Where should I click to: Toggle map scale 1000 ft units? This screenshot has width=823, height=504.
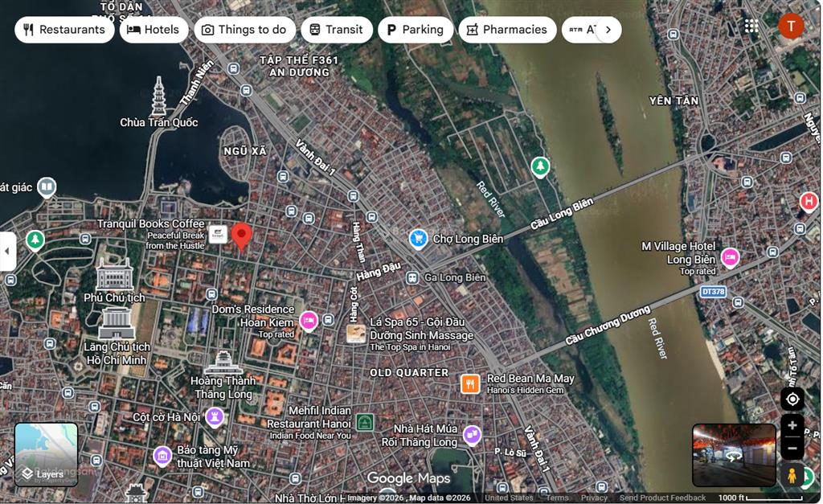[x=760, y=498]
